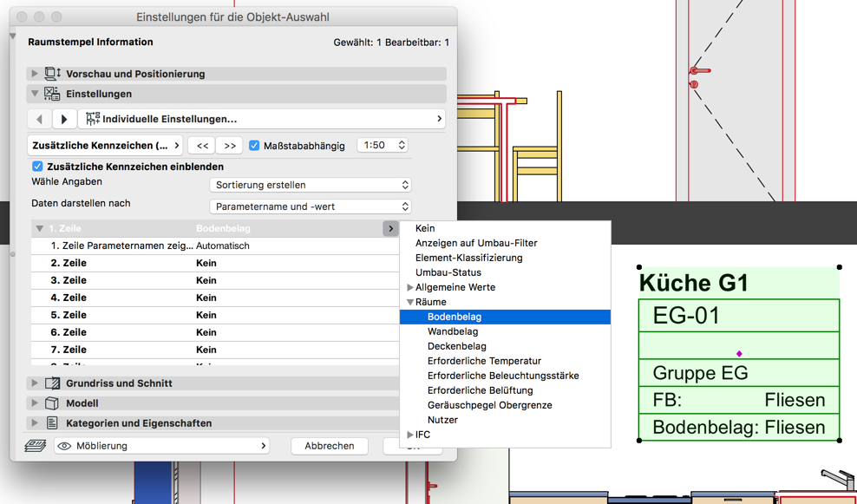Click the 1. Zeile Parameternamen zeigen row
857x504 pixels.
[215, 246]
